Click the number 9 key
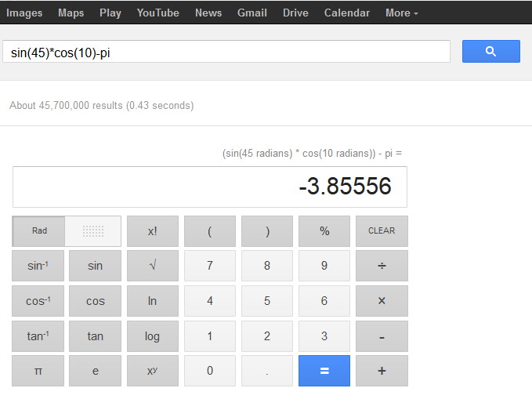 tap(324, 266)
